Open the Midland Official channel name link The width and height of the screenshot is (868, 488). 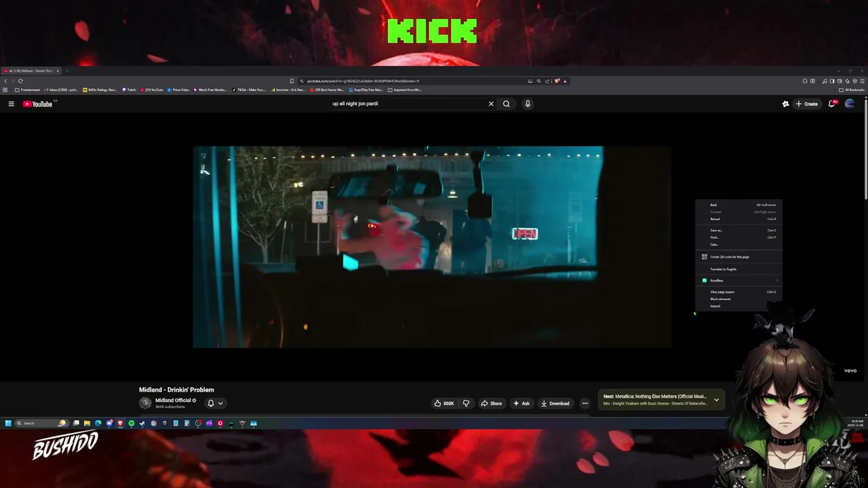tap(173, 401)
